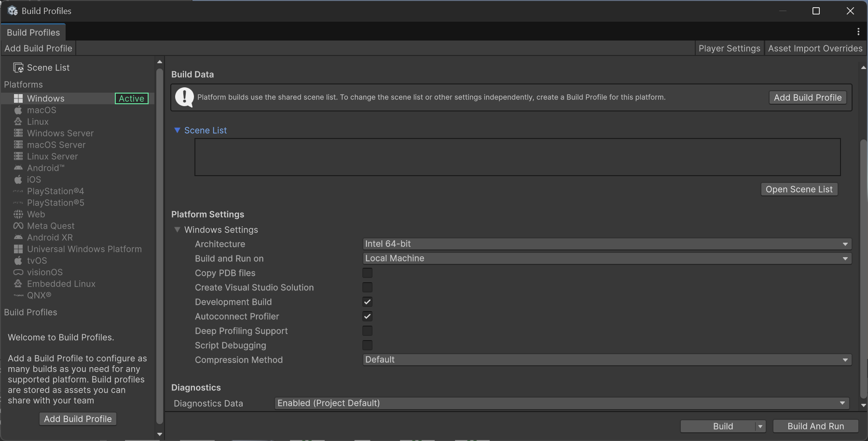Select the macOS platform icon

coord(18,110)
